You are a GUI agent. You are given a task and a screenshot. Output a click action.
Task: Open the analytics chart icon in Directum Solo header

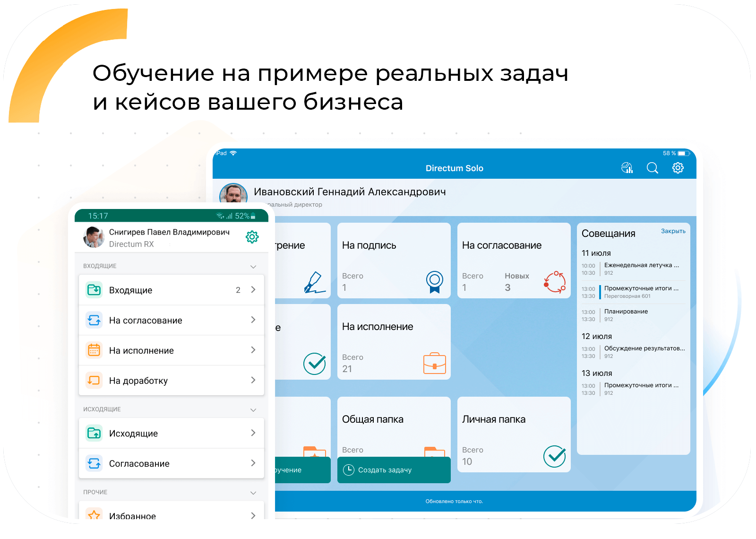click(x=627, y=168)
